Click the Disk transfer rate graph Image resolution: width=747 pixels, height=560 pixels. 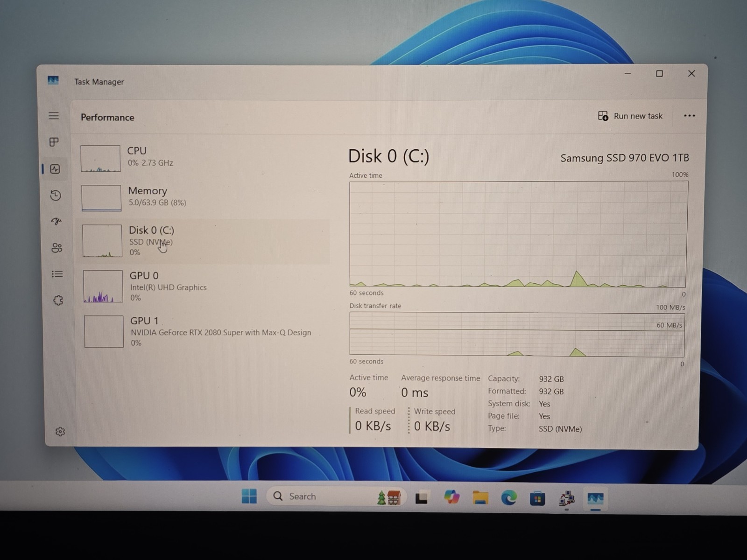[x=517, y=335]
